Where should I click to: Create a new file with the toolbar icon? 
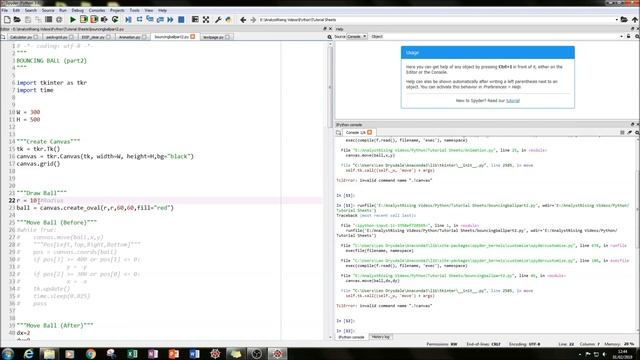pyautogui.click(x=7, y=19)
